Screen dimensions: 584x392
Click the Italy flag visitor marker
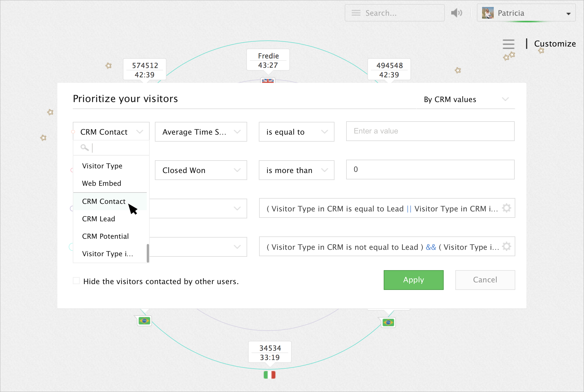[269, 375]
